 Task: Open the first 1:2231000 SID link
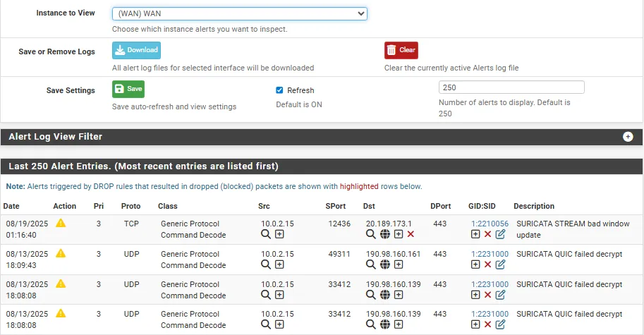point(490,254)
